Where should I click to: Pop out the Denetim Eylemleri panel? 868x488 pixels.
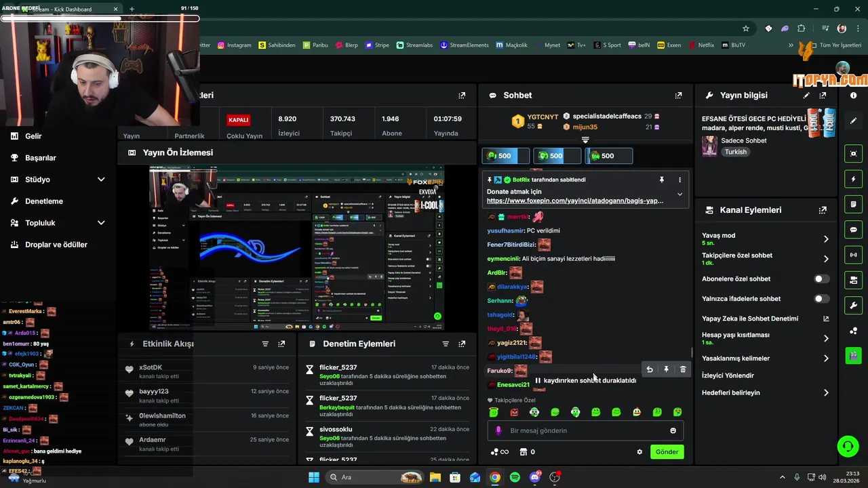click(x=462, y=344)
